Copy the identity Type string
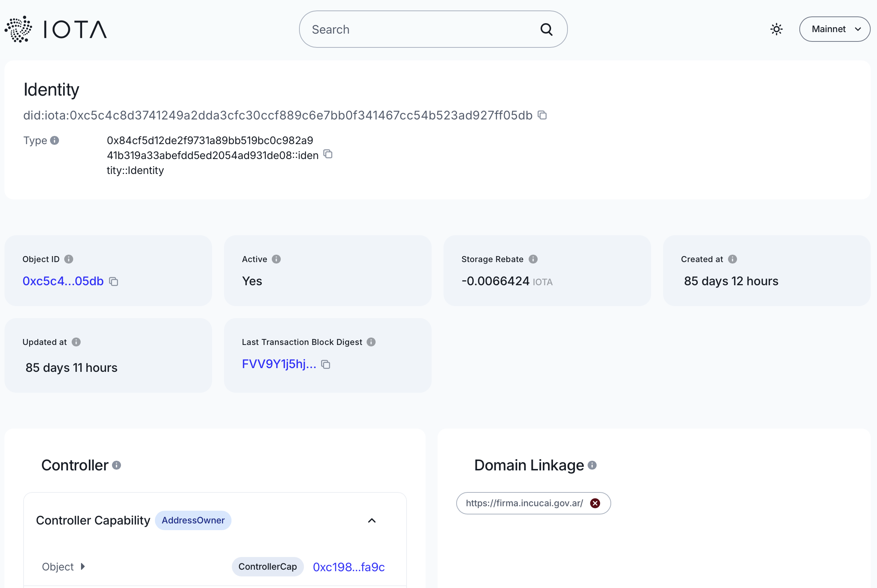877x588 pixels. point(328,154)
